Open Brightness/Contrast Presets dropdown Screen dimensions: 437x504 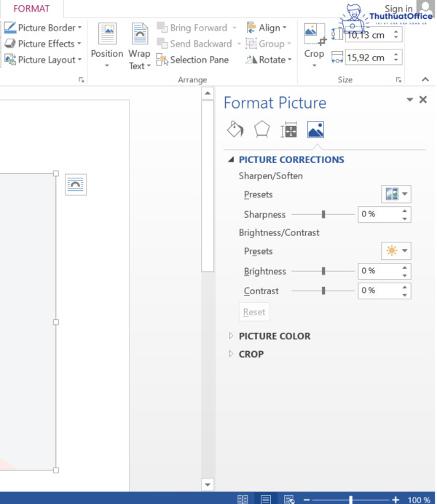[x=395, y=251]
